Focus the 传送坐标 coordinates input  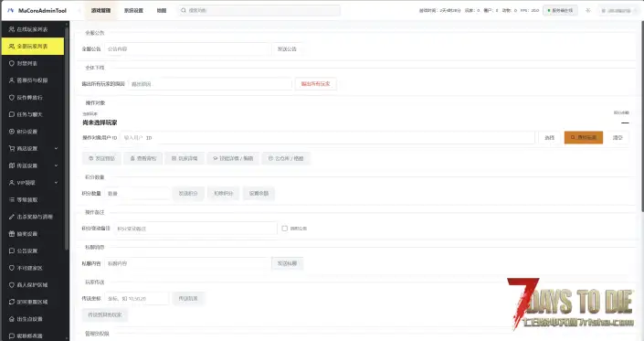pos(137,298)
